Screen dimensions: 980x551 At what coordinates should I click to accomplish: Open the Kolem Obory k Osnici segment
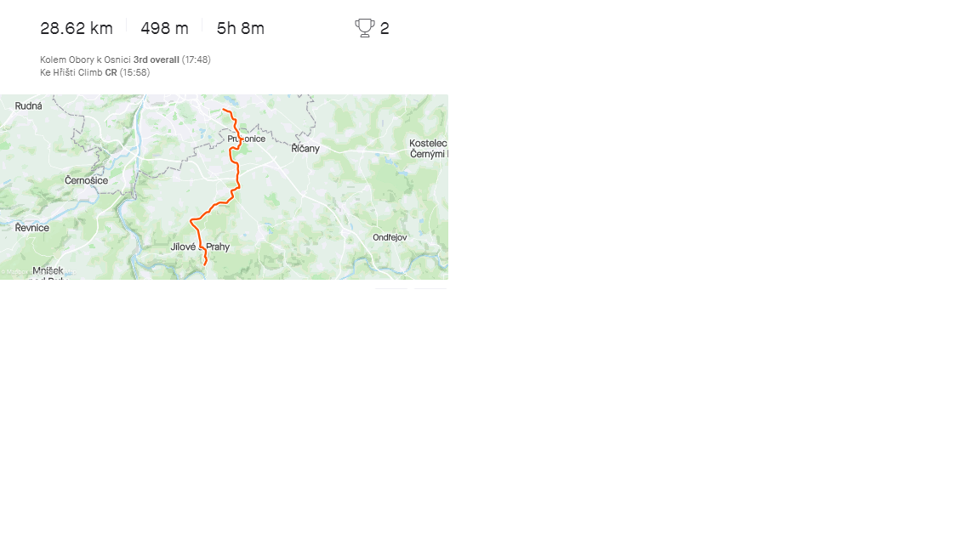tap(85, 60)
